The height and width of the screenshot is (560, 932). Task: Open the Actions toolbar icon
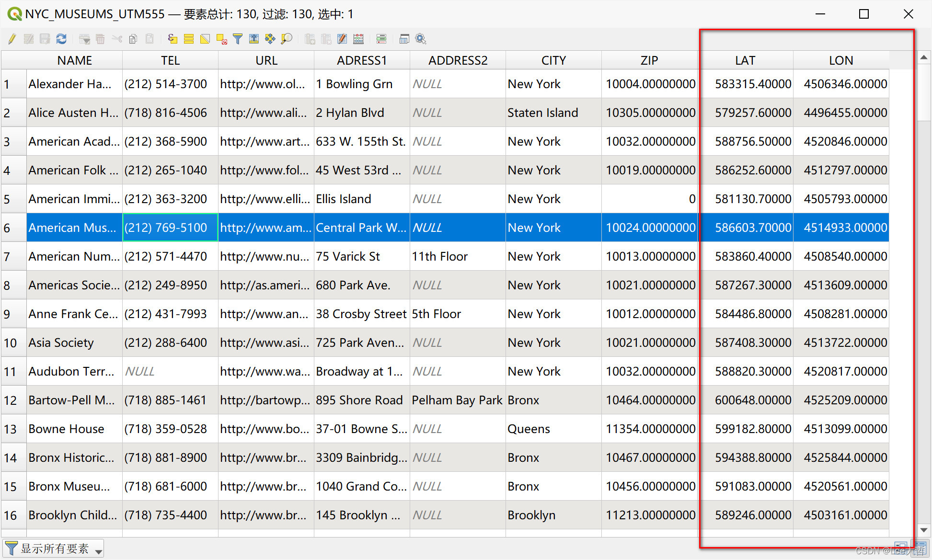[x=421, y=39]
